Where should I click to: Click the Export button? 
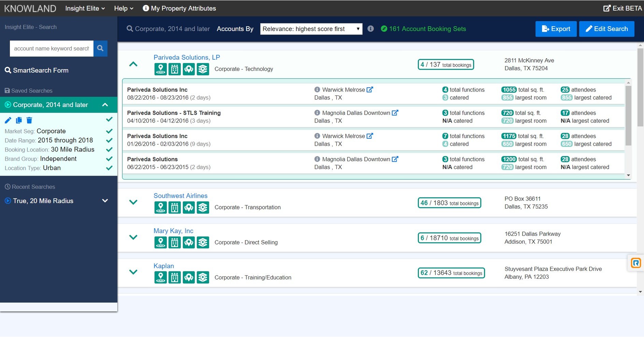pyautogui.click(x=556, y=29)
